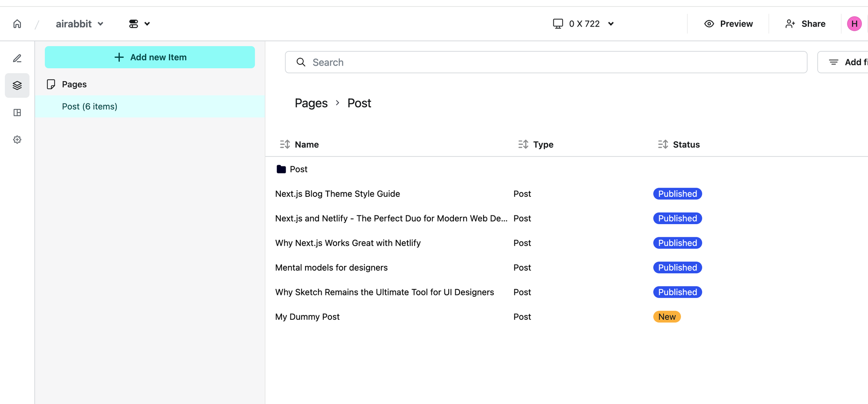
Task: Click Published badge for Why Next.js Works row
Action: click(677, 243)
